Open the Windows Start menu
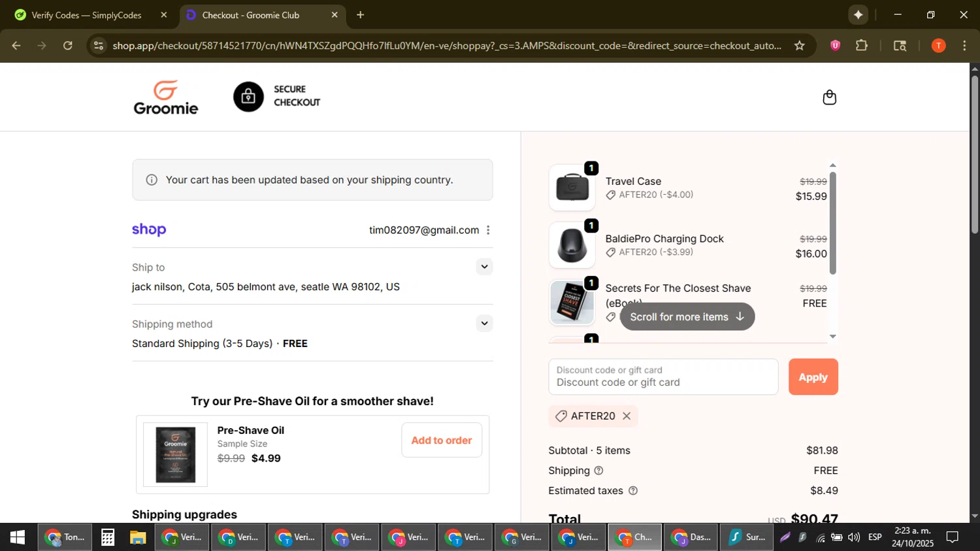This screenshot has width=980, height=551. click(x=18, y=538)
